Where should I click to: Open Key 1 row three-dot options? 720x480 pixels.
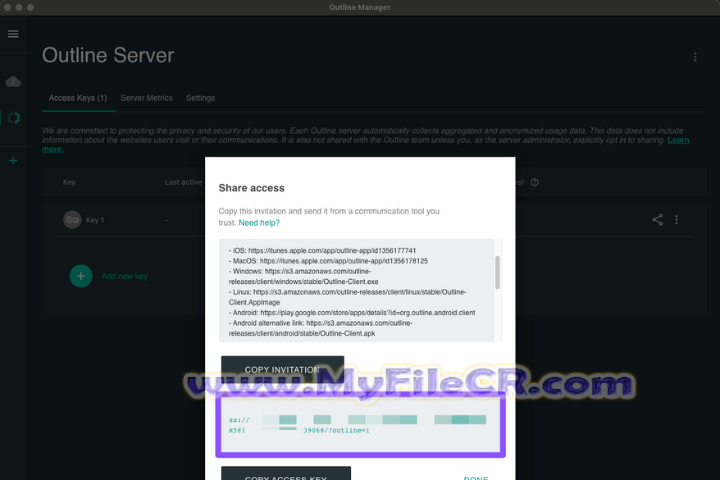(x=676, y=220)
